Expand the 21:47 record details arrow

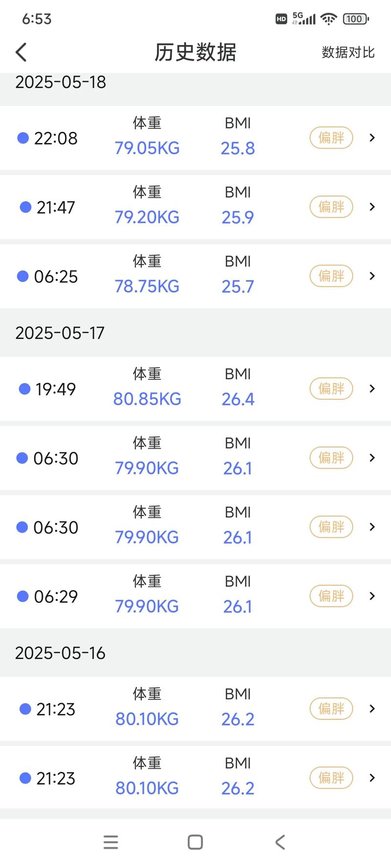[372, 207]
